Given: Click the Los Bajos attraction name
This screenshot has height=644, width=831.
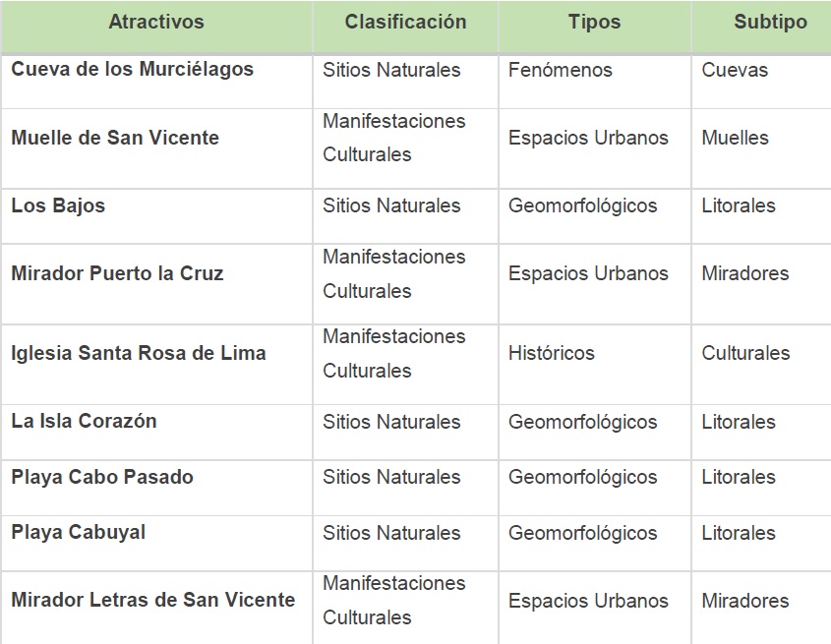Looking at the screenshot, I should tap(58, 205).
